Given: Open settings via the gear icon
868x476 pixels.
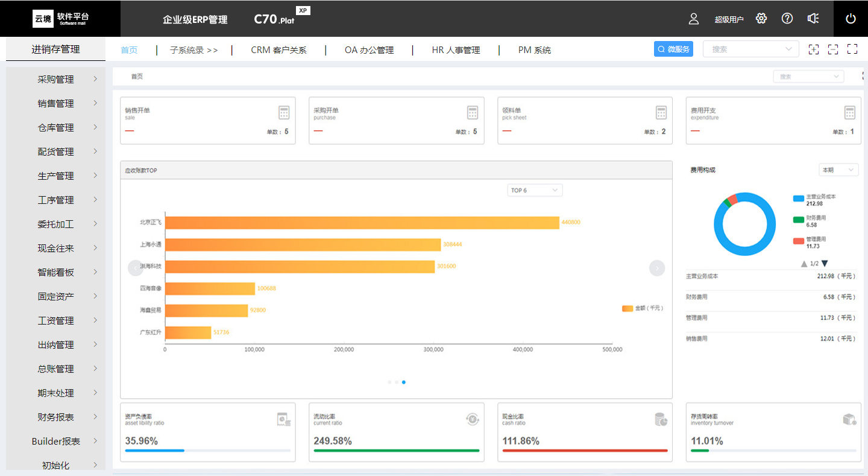Looking at the screenshot, I should (x=761, y=19).
